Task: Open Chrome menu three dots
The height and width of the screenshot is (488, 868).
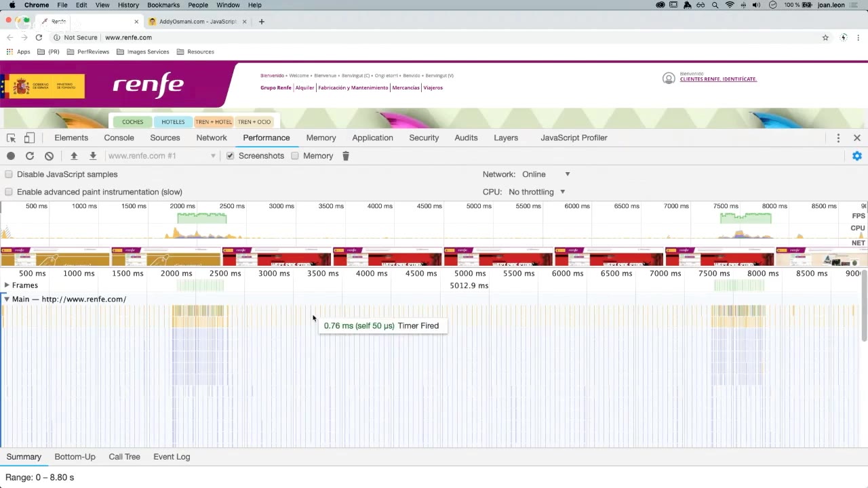Action: (x=859, y=37)
